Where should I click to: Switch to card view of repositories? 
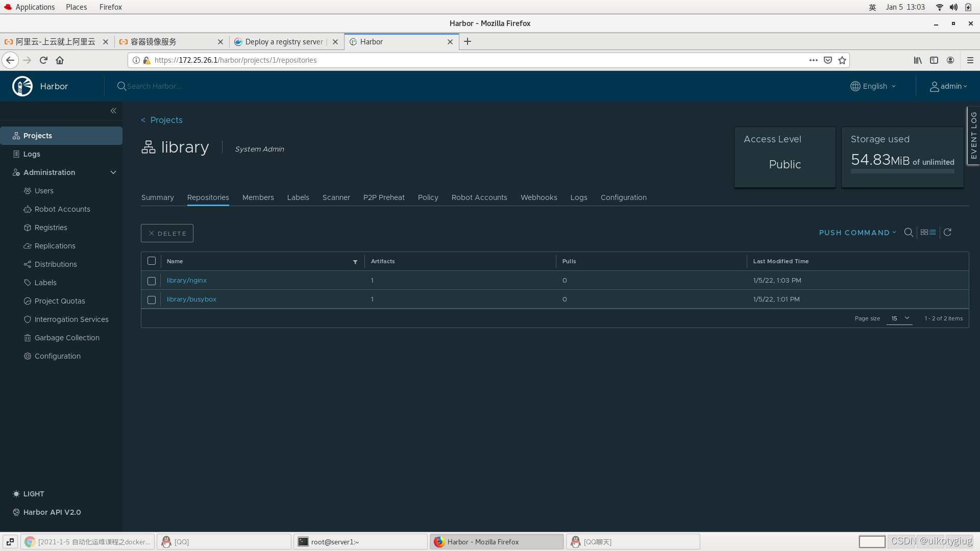[924, 232]
